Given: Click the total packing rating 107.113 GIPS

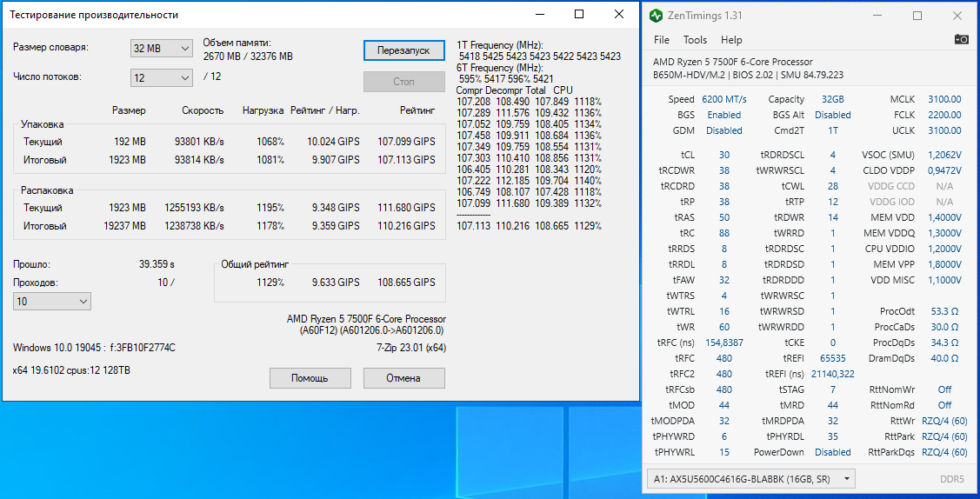Looking at the screenshot, I should coord(406,160).
